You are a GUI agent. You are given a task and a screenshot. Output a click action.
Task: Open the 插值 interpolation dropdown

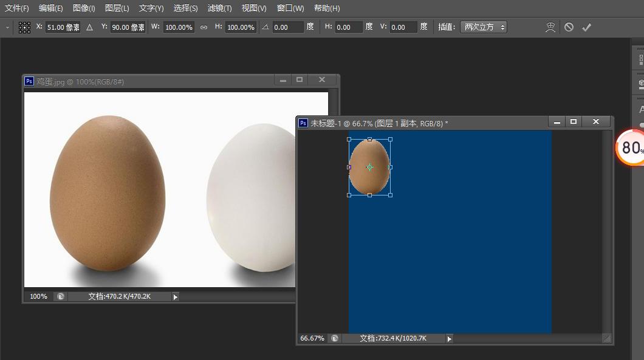tap(484, 27)
